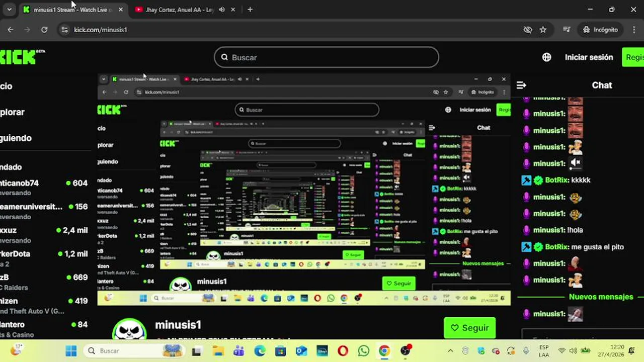Reload the kick.com page
Image resolution: width=644 pixels, height=362 pixels.
coord(44,30)
